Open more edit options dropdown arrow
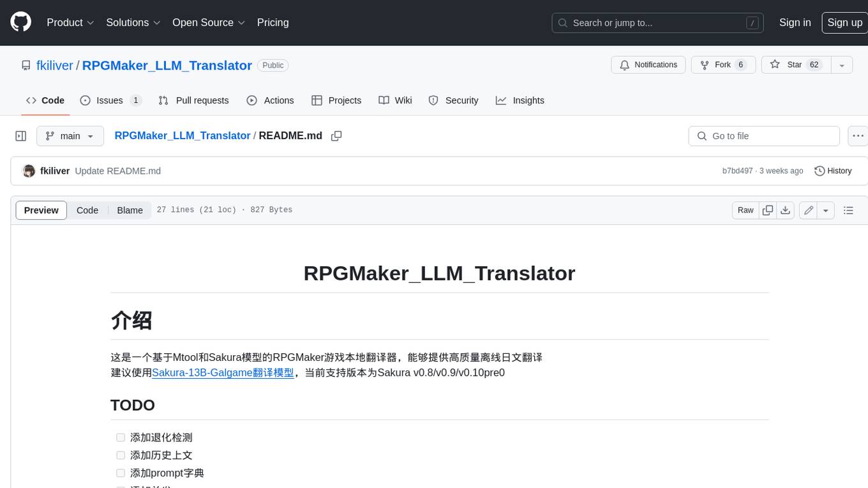The image size is (868, 488). coord(826,210)
